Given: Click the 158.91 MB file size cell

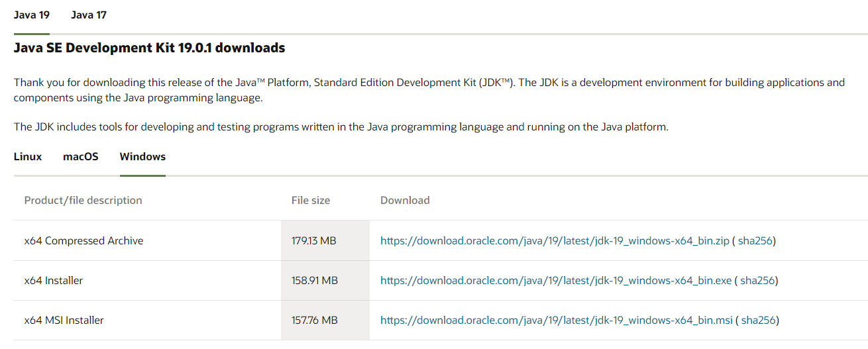Looking at the screenshot, I should tap(325, 280).
